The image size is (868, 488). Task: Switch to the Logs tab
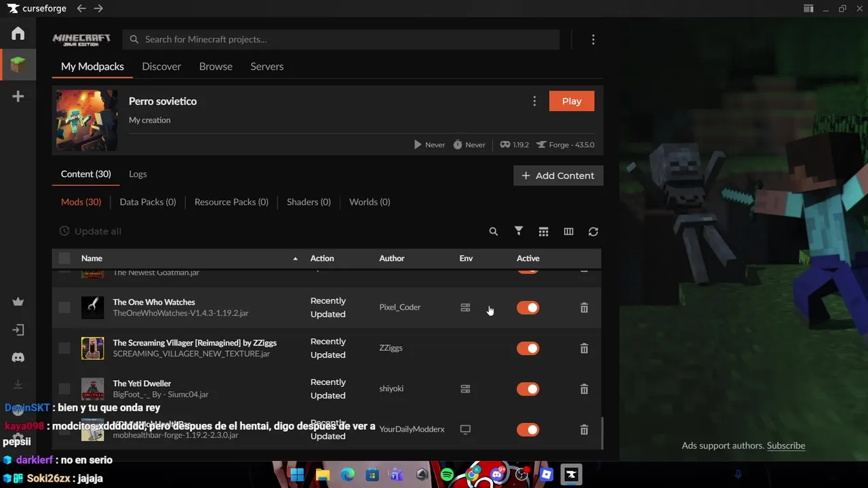(138, 174)
